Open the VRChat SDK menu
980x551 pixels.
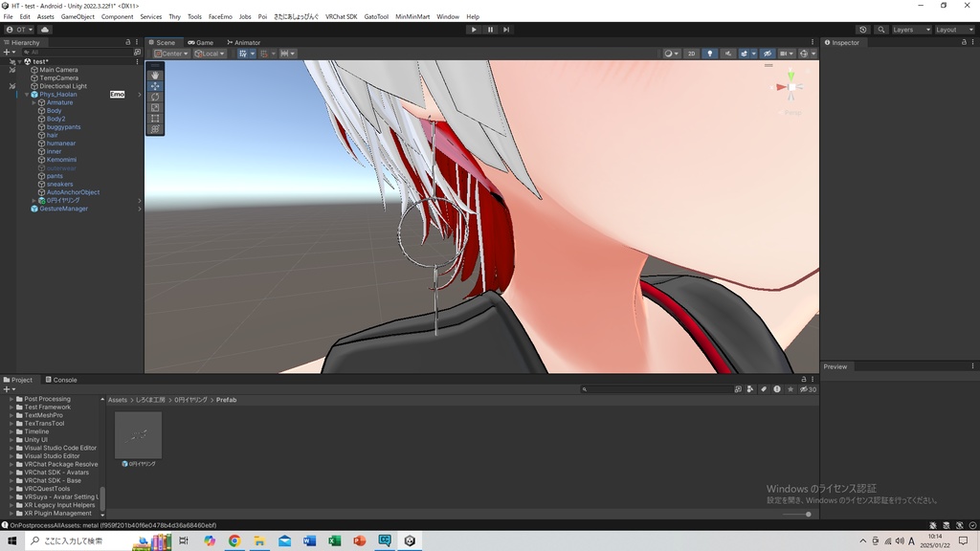tap(342, 17)
